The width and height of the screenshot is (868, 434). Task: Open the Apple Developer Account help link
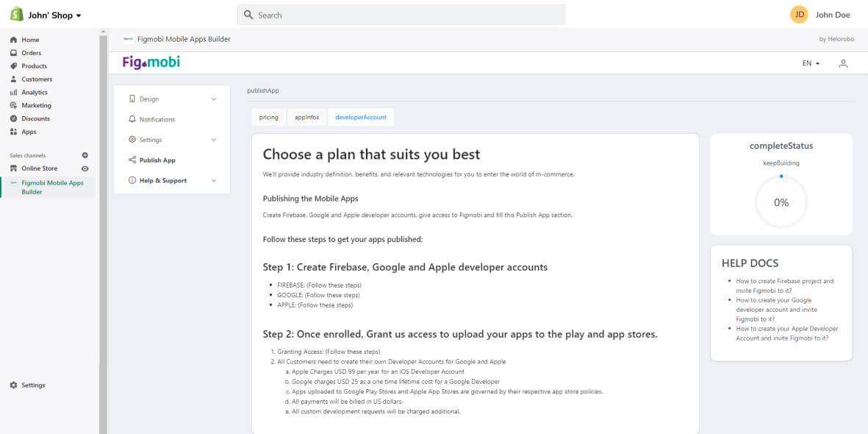pos(786,333)
